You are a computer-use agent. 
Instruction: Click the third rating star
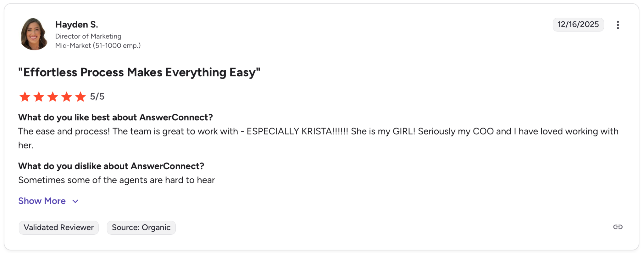click(x=53, y=97)
